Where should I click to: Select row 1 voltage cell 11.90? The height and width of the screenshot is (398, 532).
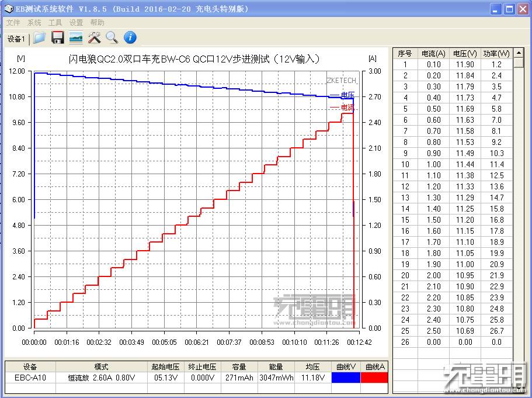tap(465, 64)
